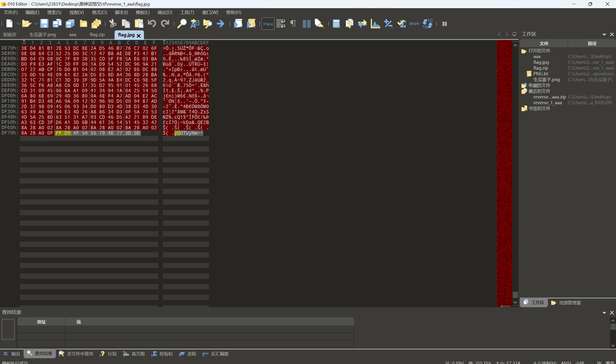
Task: Open the Base Converter 10/16 icon
Action: (x=428, y=24)
